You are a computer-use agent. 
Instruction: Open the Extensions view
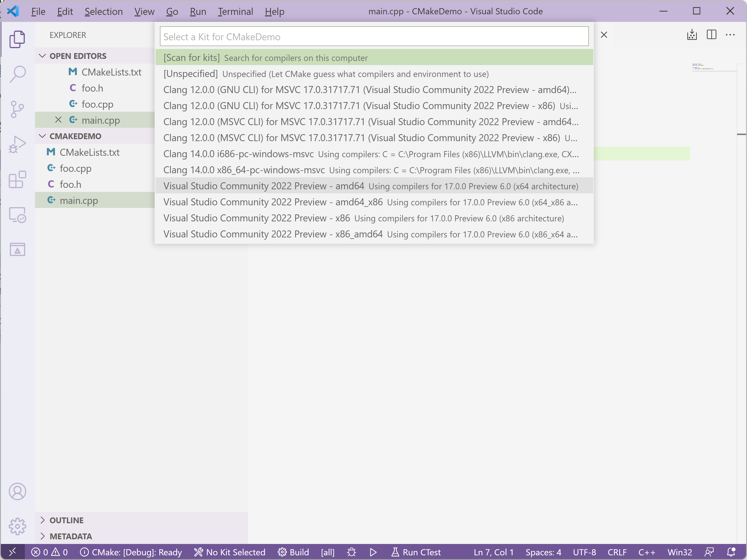(17, 180)
